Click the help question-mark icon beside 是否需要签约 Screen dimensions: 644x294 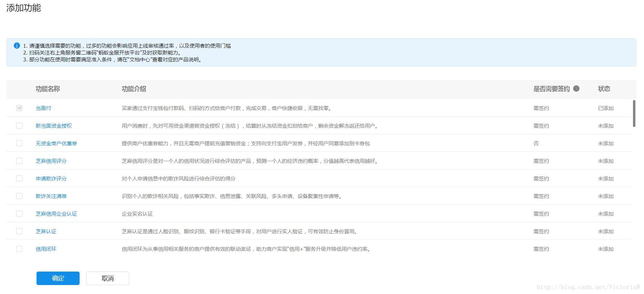coord(576,89)
